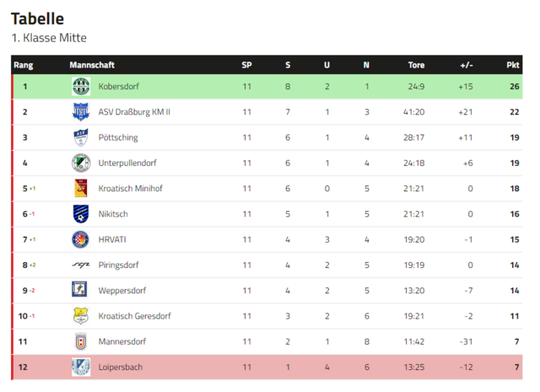Click the Piringsdorf team logo
540x392 pixels.
tap(81, 265)
